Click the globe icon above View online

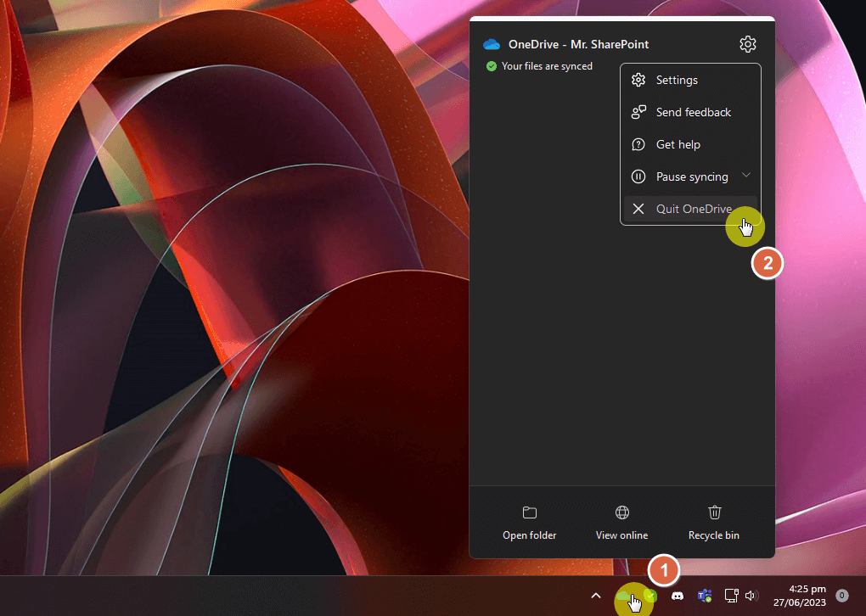point(621,512)
